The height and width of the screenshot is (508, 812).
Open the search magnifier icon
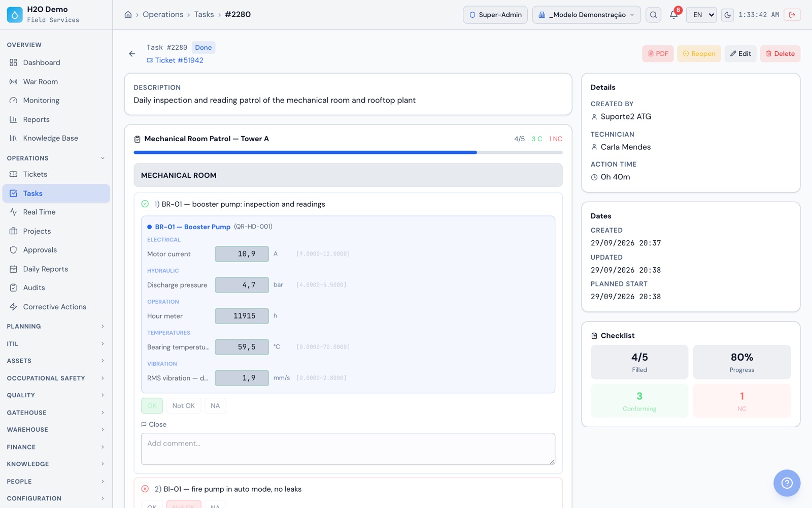[x=654, y=15]
